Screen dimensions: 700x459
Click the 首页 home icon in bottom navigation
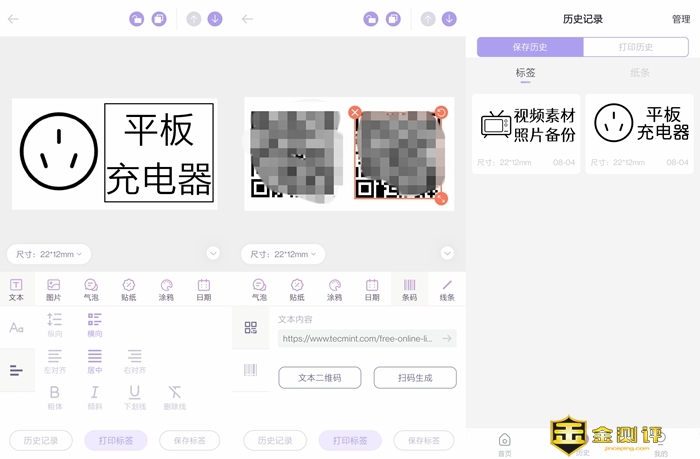[504, 443]
